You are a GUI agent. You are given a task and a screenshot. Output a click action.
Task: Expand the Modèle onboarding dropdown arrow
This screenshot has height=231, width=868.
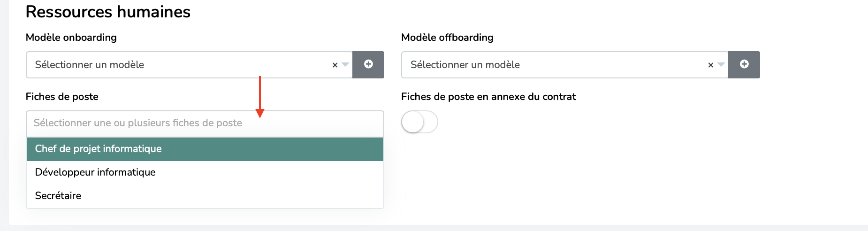pyautogui.click(x=345, y=65)
